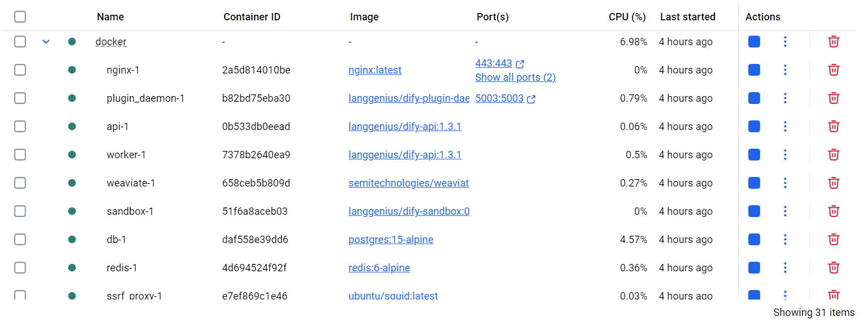Click the redis-1 container name
Viewport: 868px width, 325px height.
pyautogui.click(x=122, y=268)
